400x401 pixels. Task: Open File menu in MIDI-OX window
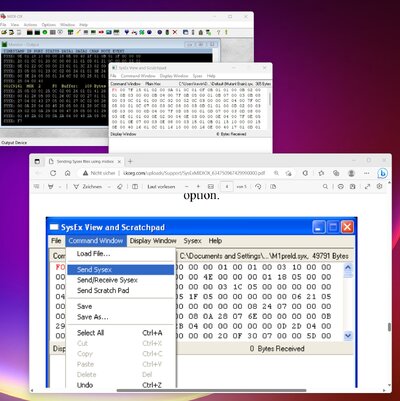pyautogui.click(x=3, y=25)
